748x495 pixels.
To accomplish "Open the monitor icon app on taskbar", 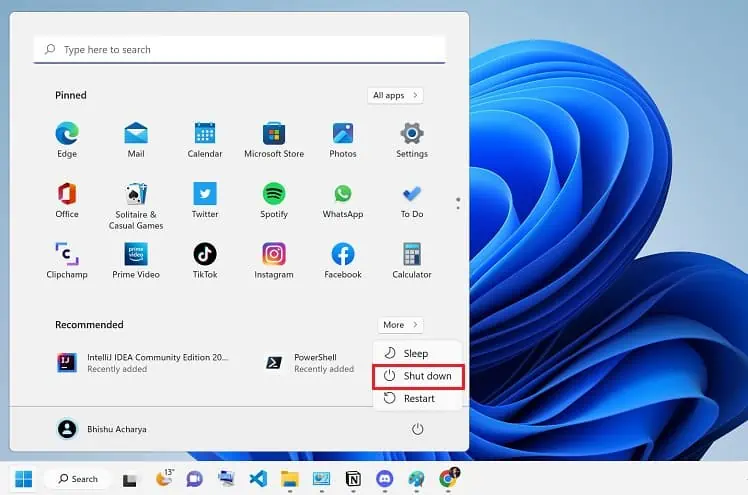I will coord(321,479).
